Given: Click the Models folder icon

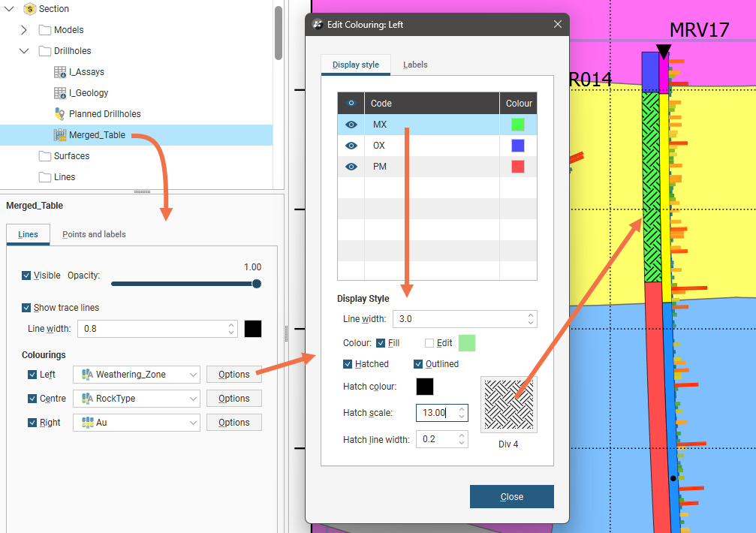Looking at the screenshot, I should [45, 30].
